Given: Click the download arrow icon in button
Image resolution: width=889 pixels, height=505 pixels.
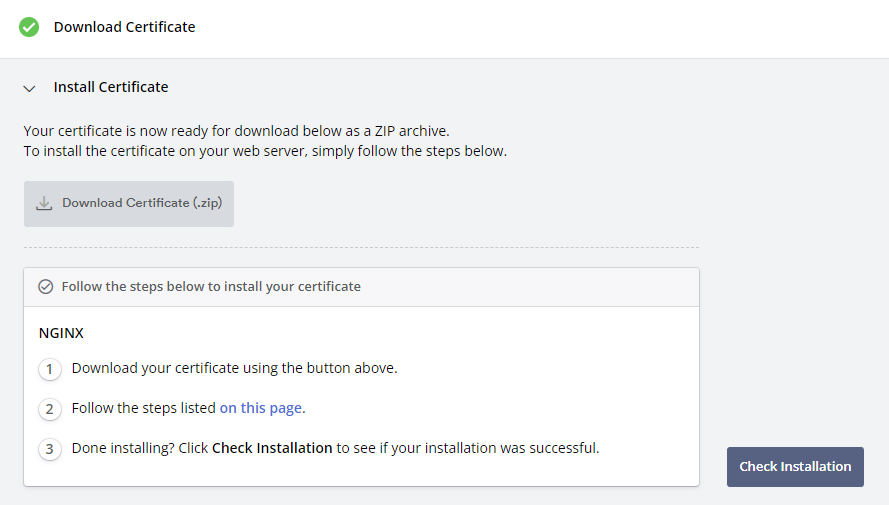Looking at the screenshot, I should 44,203.
